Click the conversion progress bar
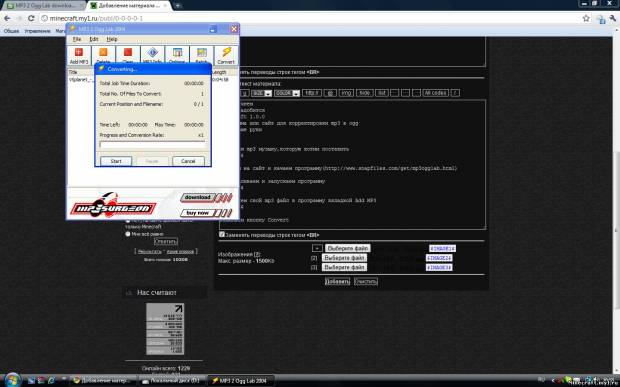The height and width of the screenshot is (387, 620). click(x=153, y=145)
